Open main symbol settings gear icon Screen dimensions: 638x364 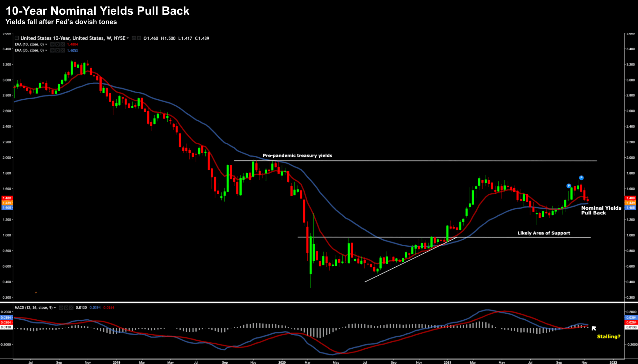coord(139,38)
